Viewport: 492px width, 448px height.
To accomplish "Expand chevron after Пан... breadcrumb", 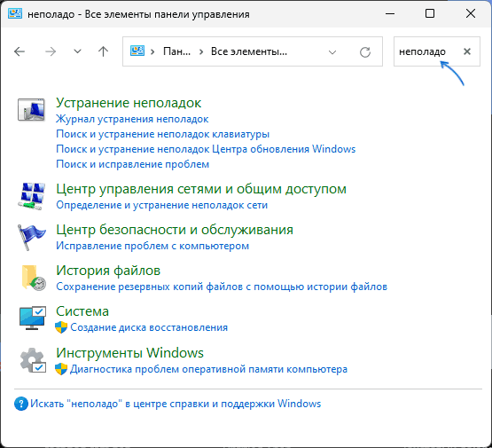I will [201, 51].
